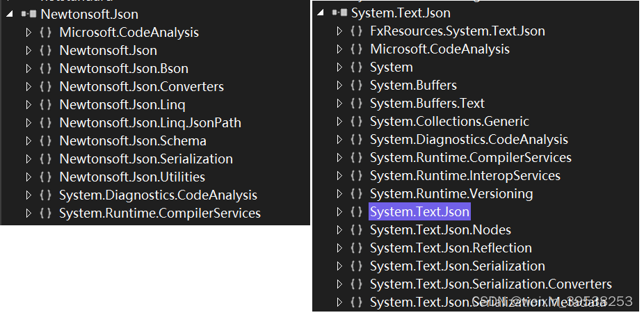Select Newtonsoft.Json.Linq.JsonPath namespace
The width and height of the screenshot is (644, 315).
(150, 123)
